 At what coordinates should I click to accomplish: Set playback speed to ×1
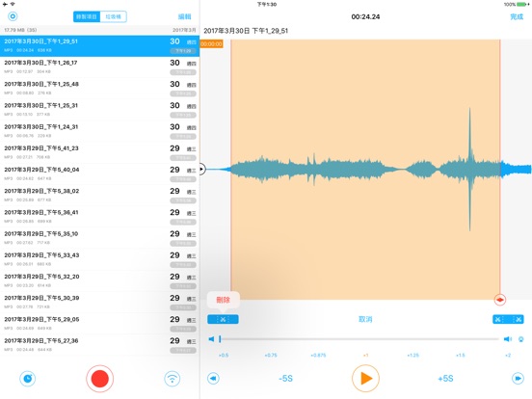click(x=365, y=356)
